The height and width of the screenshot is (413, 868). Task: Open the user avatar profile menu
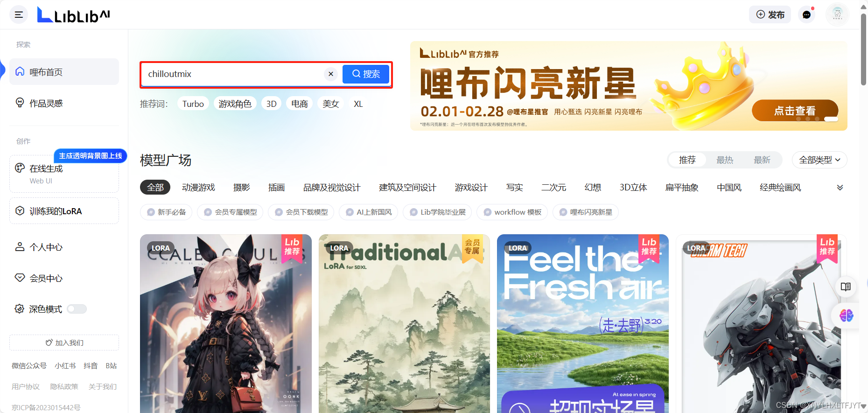point(837,14)
